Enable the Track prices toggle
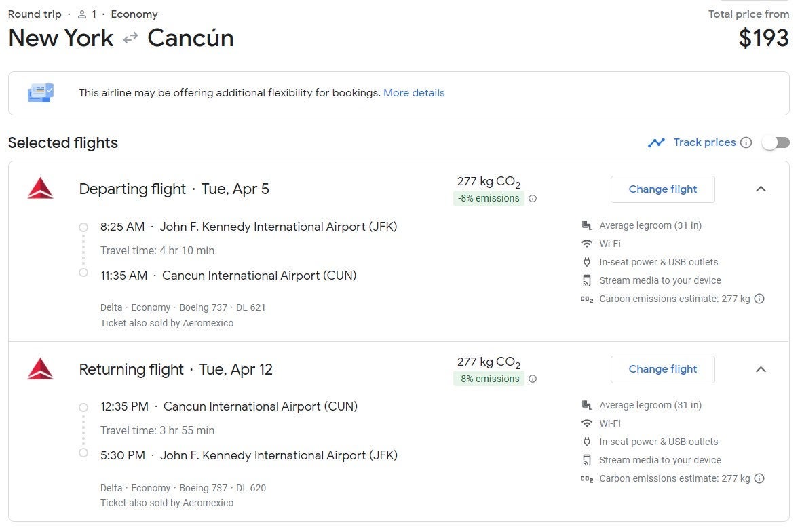802x532 pixels. [x=776, y=142]
